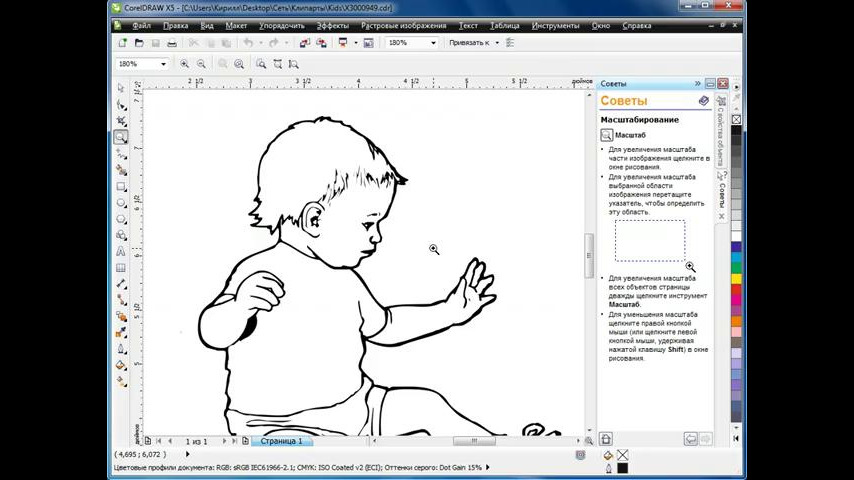
Task: Switch to the 'Страница 1' page tab
Action: 281,441
